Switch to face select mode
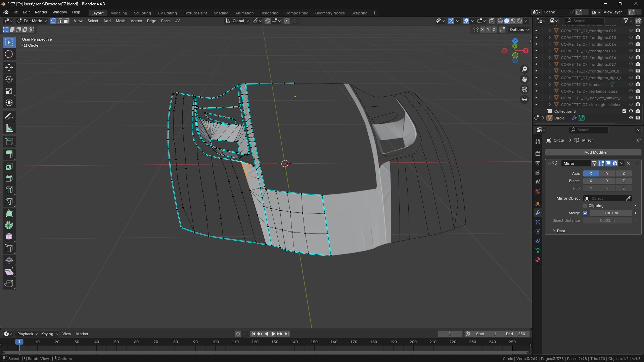This screenshot has height=362, width=644. point(66,21)
